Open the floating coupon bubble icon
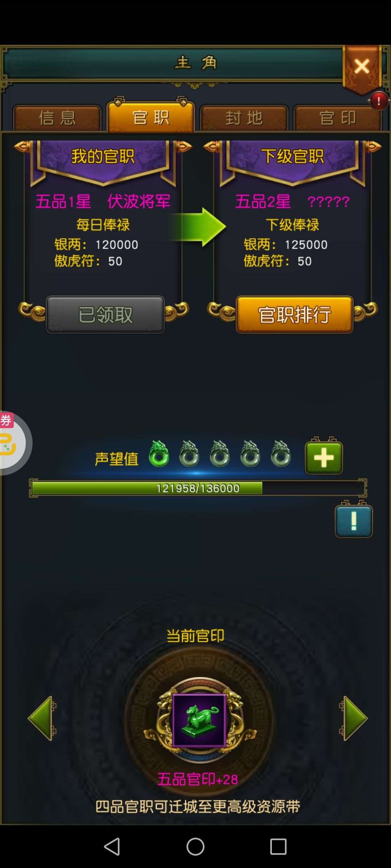The image size is (391, 868). (x=13, y=443)
